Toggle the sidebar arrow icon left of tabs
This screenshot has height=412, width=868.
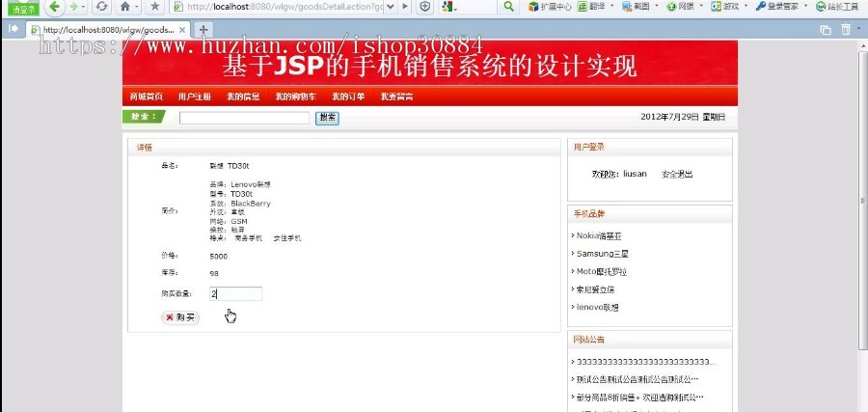(x=14, y=28)
